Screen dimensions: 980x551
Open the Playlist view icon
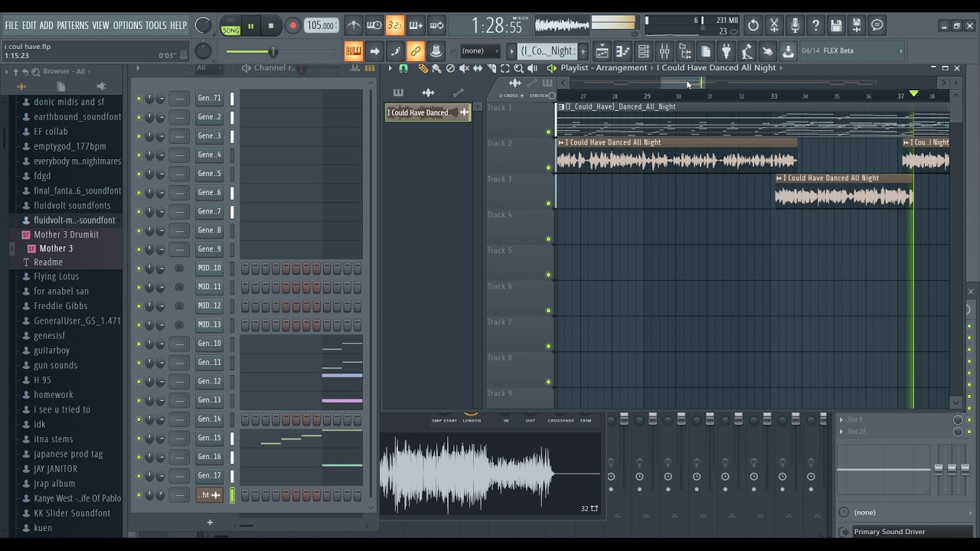[602, 51]
